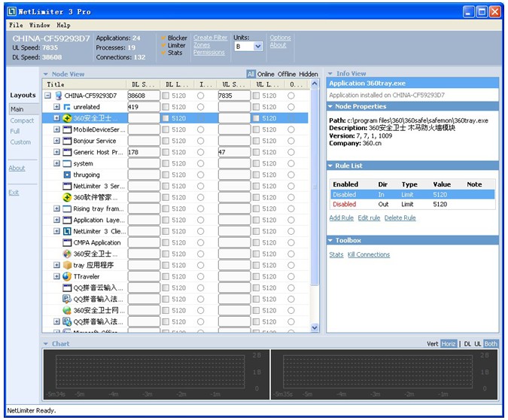The image size is (508, 420).
Task: Click the Create Filter link
Action: [x=211, y=38]
